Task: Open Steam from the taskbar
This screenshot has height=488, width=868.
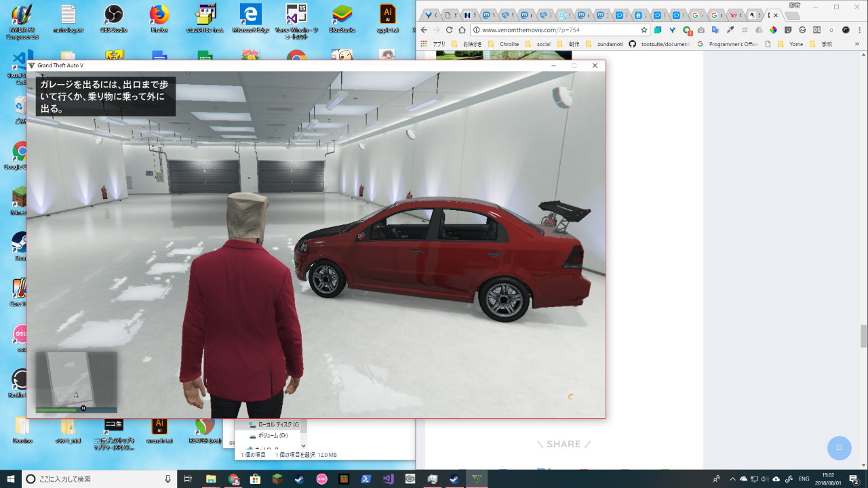Action: [298, 479]
